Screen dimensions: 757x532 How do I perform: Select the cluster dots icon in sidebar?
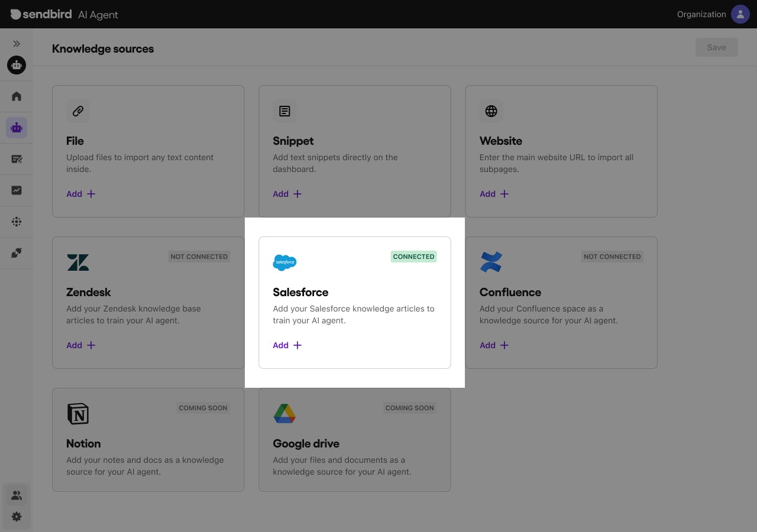[x=16, y=221]
